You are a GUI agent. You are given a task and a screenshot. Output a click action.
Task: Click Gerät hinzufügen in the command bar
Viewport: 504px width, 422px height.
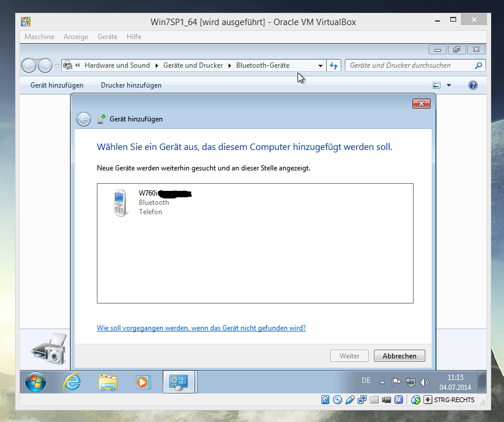coord(57,85)
